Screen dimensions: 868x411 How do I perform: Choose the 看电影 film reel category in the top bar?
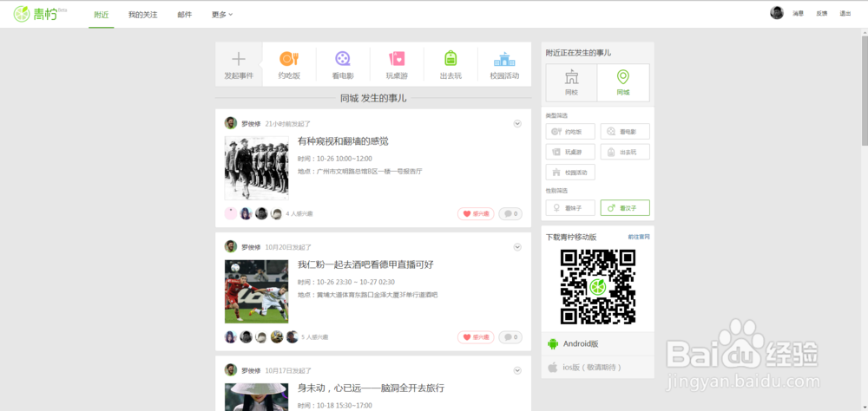coord(343,65)
